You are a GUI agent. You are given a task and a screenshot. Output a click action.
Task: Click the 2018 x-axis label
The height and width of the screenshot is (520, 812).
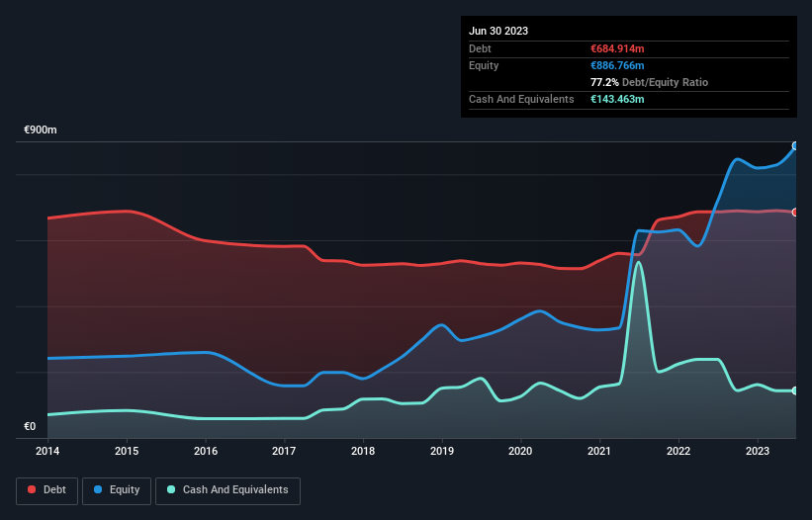[363, 451]
